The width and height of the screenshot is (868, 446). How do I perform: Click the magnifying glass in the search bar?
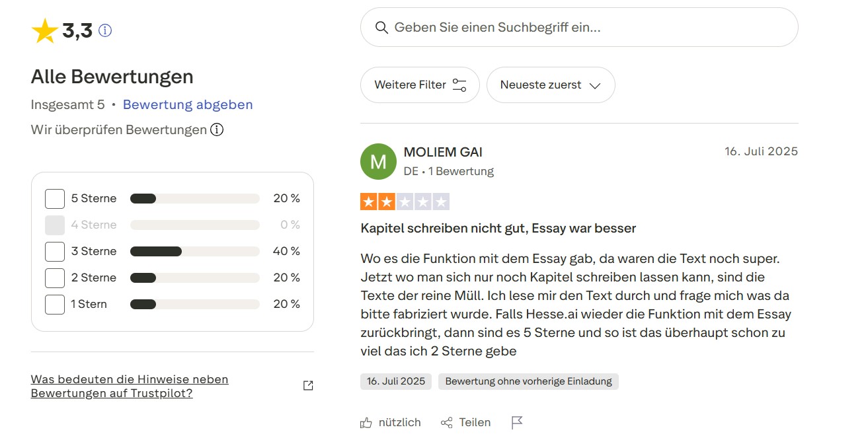coord(382,27)
